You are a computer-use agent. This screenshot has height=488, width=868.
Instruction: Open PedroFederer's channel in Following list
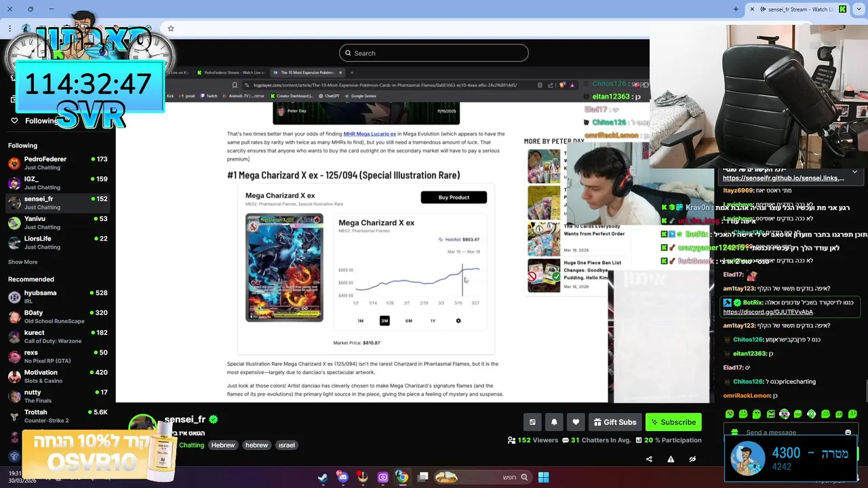tap(58, 163)
